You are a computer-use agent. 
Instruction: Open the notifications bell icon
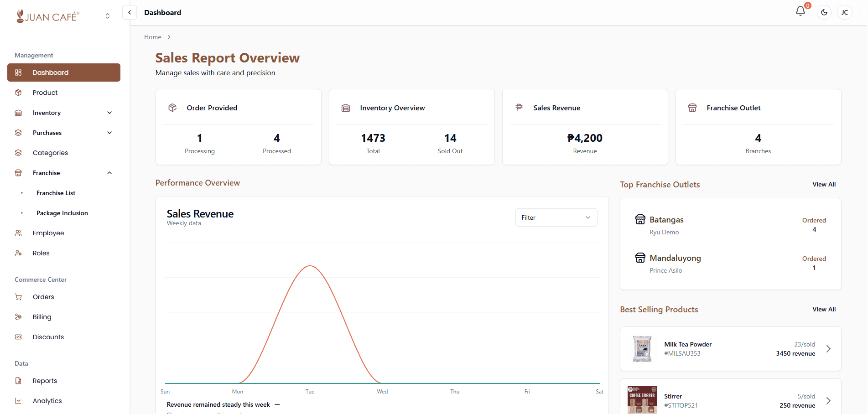[800, 11]
